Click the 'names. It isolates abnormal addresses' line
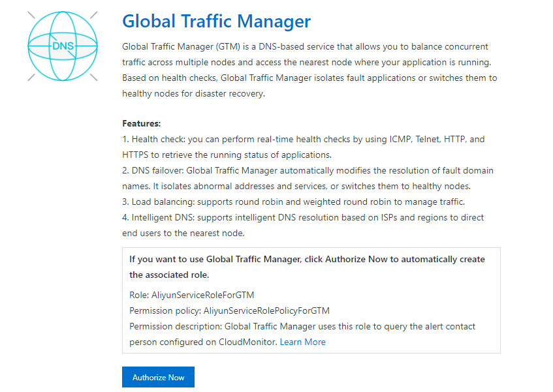Image resolution: width=553 pixels, height=392 pixels. tap(296, 187)
